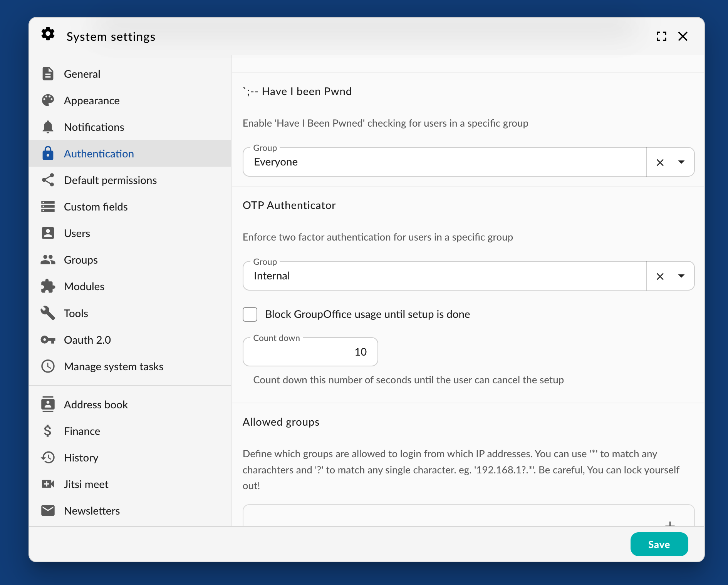Click the Count down number field
728x585 pixels.
pos(310,352)
